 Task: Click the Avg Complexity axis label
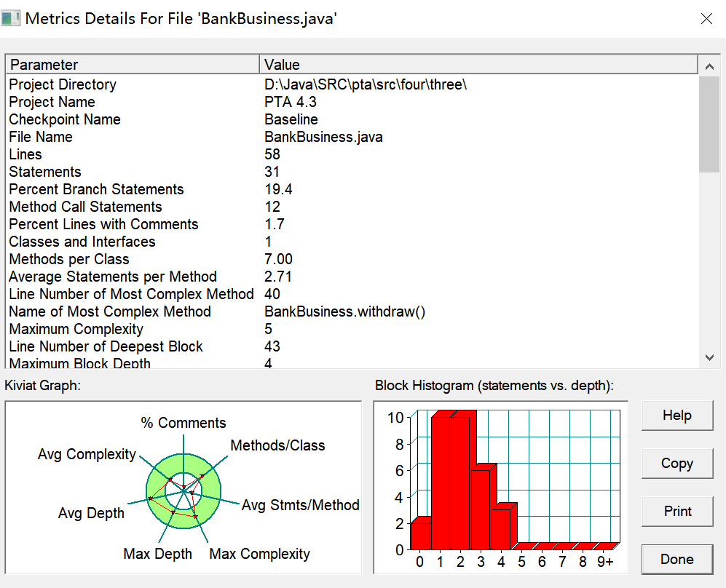click(x=87, y=454)
